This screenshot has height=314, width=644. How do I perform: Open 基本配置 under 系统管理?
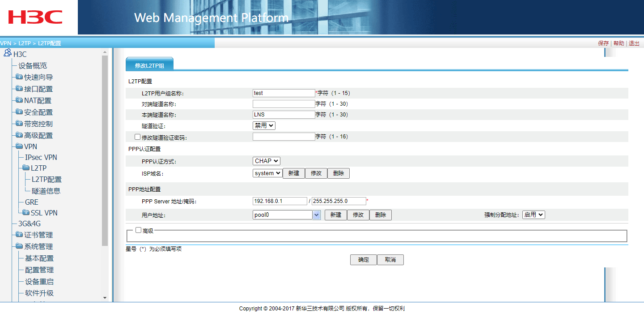39,258
